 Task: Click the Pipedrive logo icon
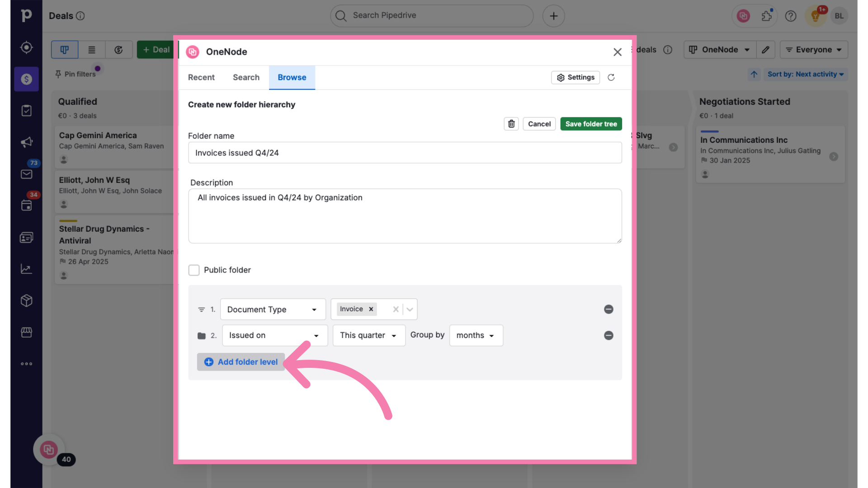(26, 15)
